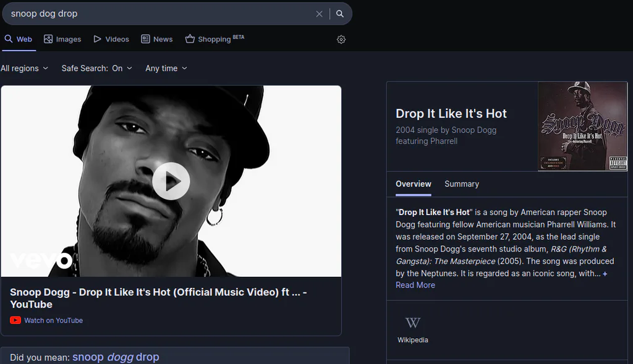Click the Drop It Like It's Hot heading
The height and width of the screenshot is (364, 633).
click(451, 113)
